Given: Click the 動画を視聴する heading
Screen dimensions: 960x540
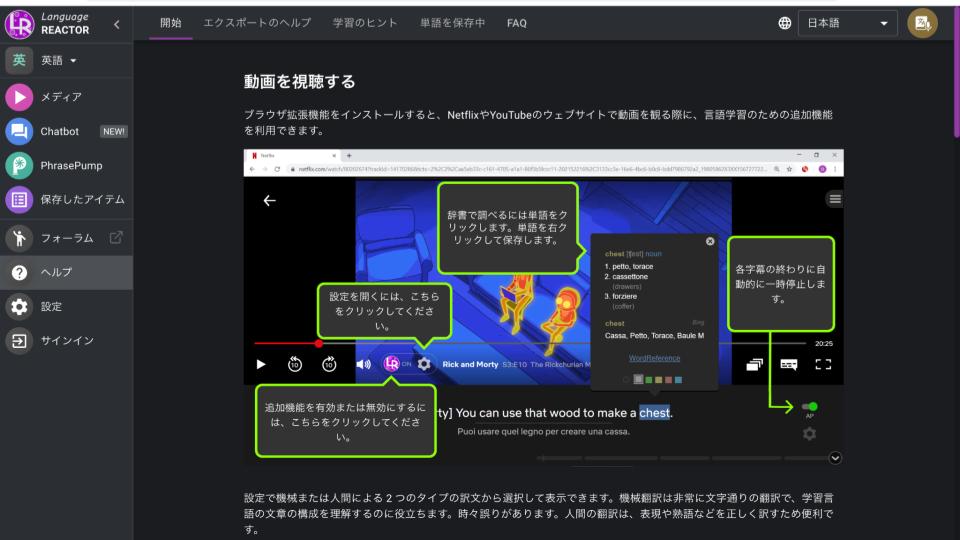Looking at the screenshot, I should coord(299,81).
